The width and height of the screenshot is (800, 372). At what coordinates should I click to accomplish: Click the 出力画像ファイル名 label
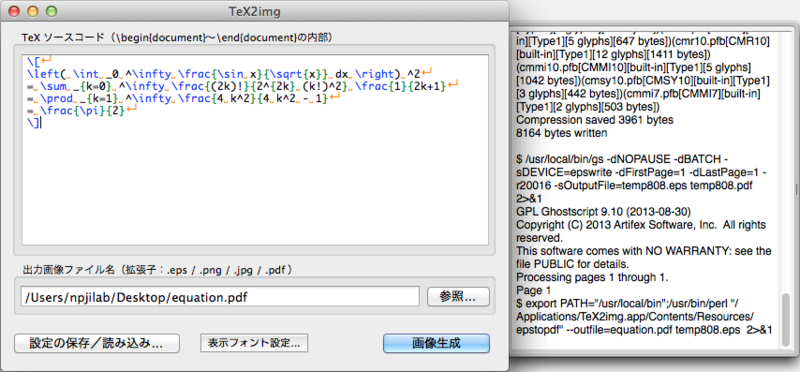click(157, 269)
